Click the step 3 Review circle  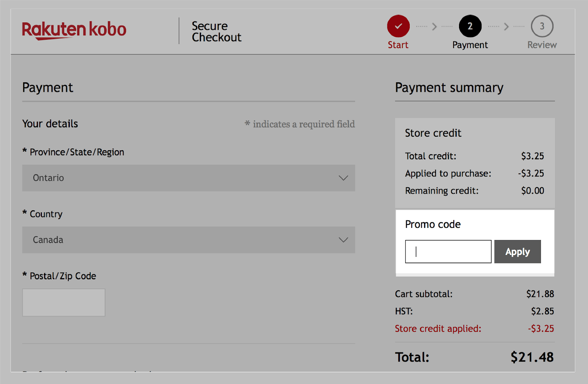tap(542, 26)
